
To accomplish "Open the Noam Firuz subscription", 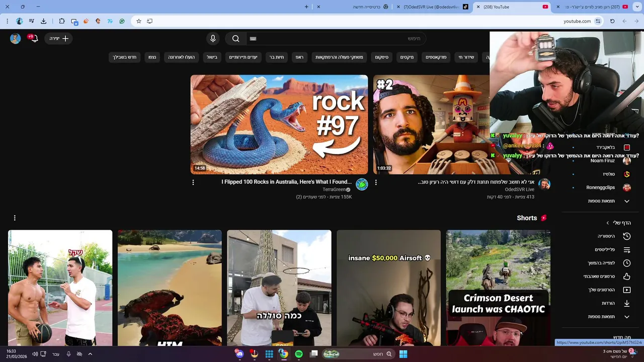I will (x=602, y=161).
